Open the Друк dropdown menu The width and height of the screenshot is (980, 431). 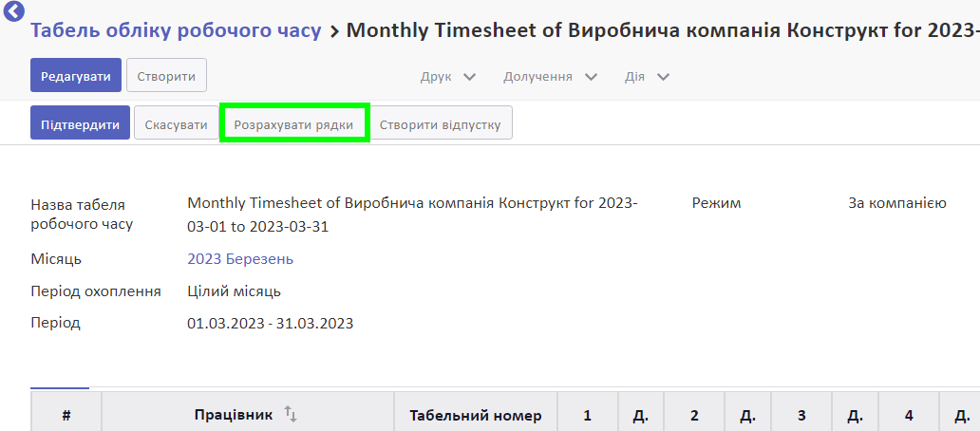pyautogui.click(x=448, y=77)
